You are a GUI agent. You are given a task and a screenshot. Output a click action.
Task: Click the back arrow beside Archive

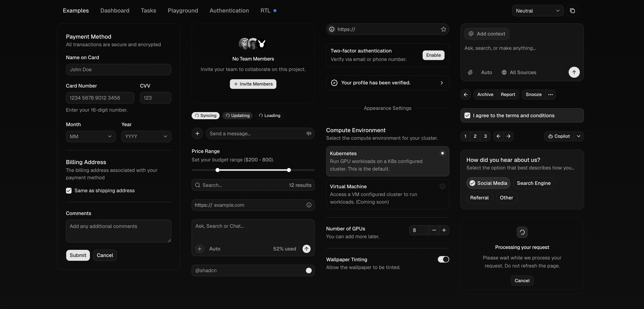466,95
